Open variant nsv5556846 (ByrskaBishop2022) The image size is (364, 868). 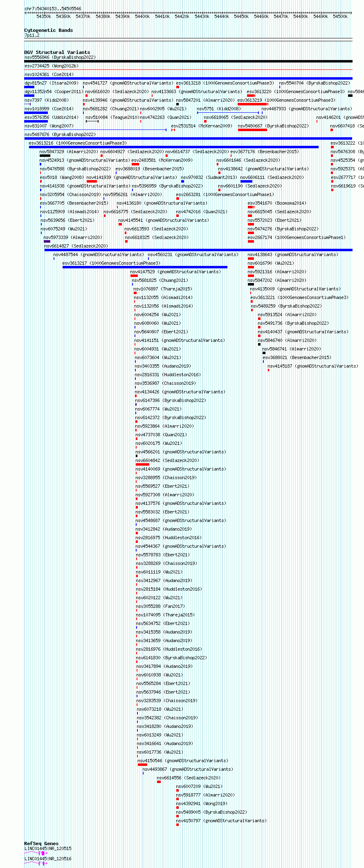[60, 57]
